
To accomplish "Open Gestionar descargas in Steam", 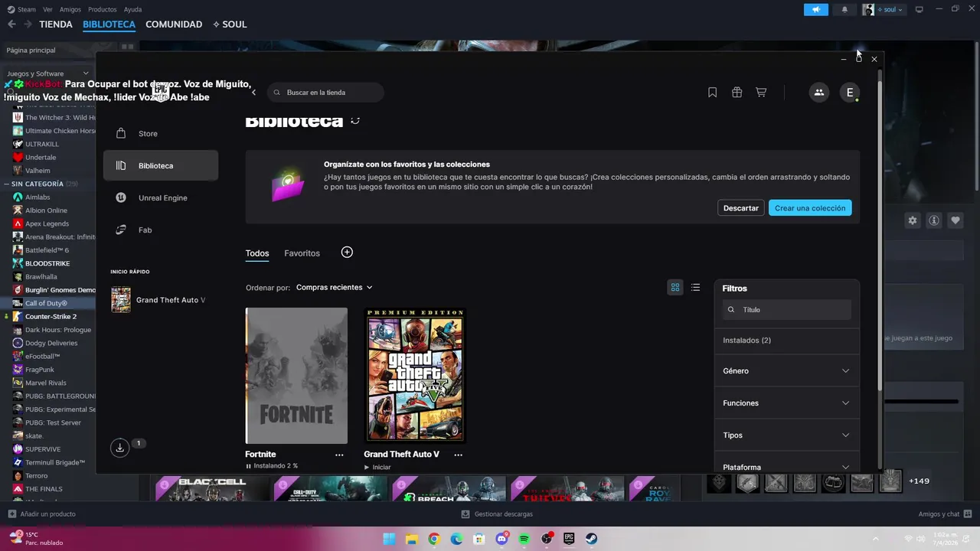I will coord(498,514).
